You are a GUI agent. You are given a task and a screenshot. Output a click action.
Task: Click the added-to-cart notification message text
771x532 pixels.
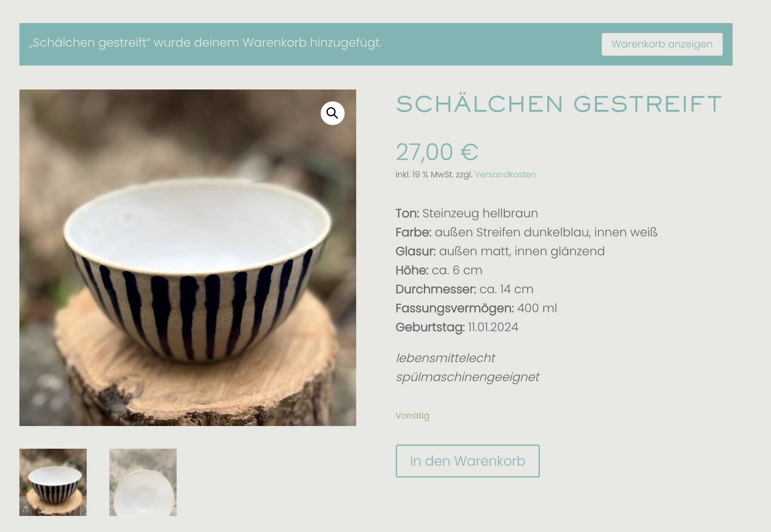pos(205,42)
